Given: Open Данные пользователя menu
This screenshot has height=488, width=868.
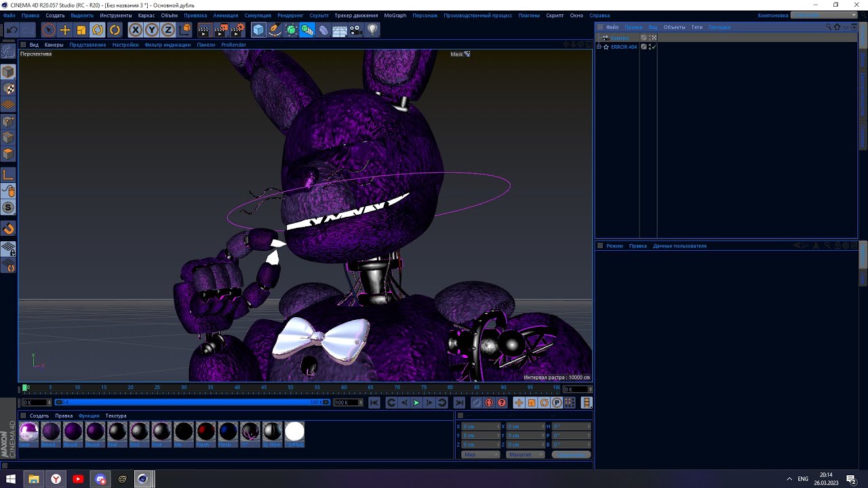Looking at the screenshot, I should pyautogui.click(x=679, y=246).
